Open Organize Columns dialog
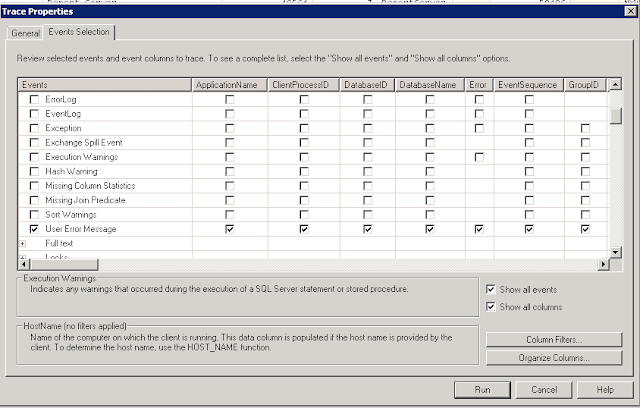The height and width of the screenshot is (408, 640). tap(554, 357)
